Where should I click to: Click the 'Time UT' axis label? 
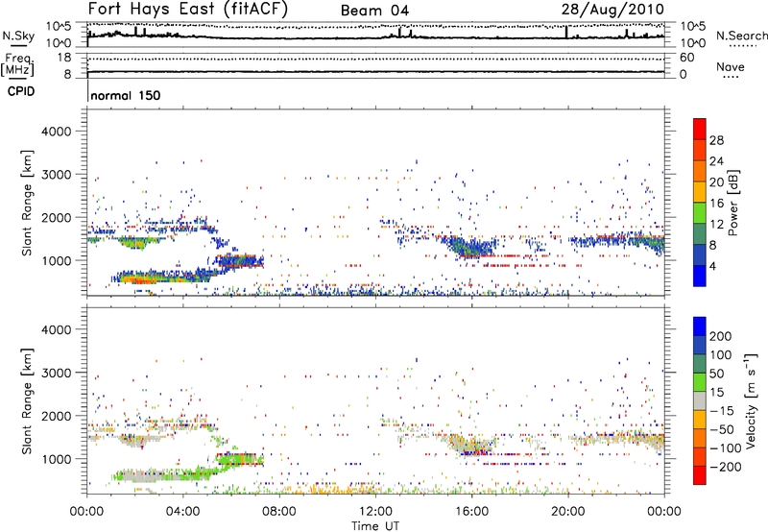coord(375,526)
